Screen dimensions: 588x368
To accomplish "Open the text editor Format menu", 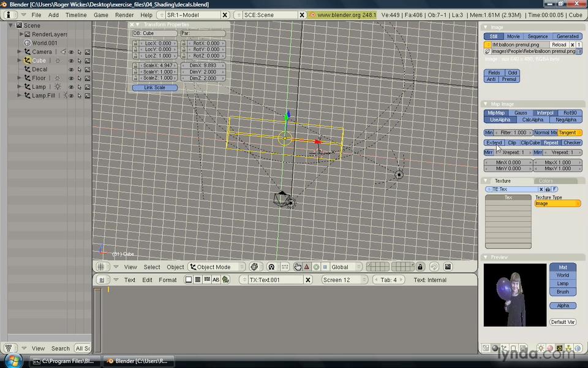I will [x=168, y=280].
